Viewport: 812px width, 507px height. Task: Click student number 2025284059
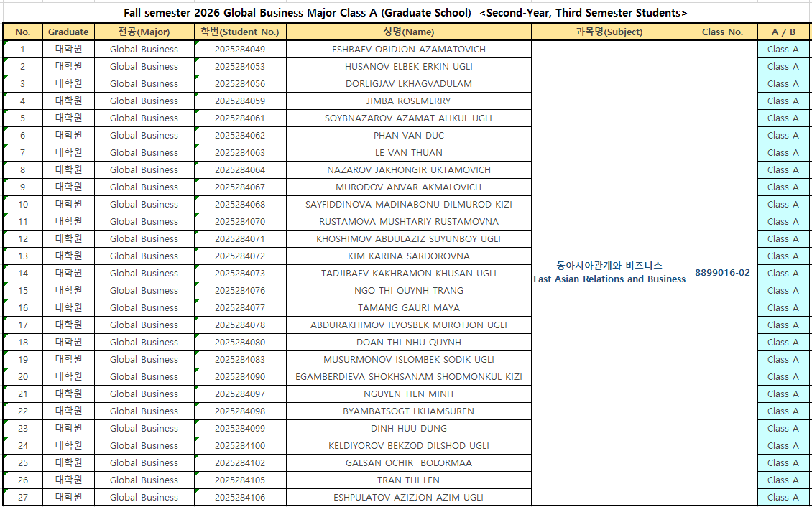(240, 101)
